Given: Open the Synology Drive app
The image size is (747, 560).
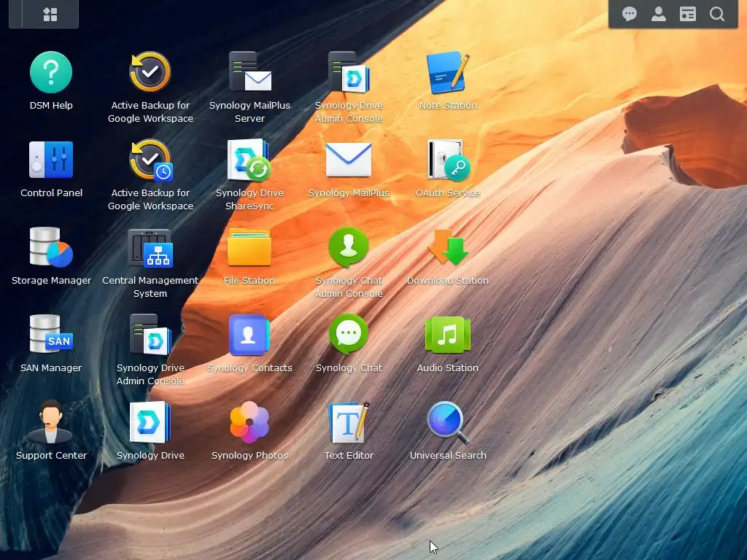Looking at the screenshot, I should pos(150,422).
